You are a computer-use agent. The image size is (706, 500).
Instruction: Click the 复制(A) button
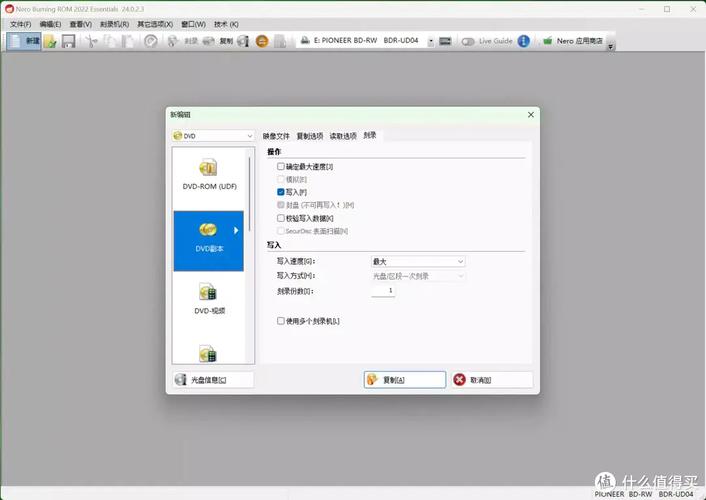click(405, 380)
